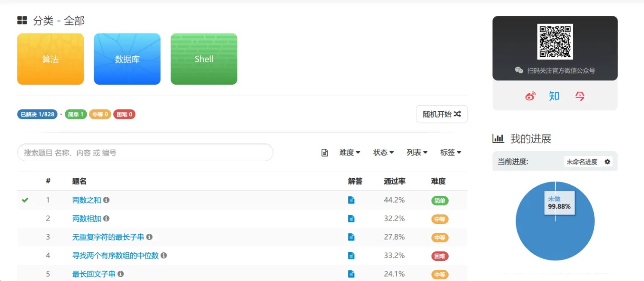644x281 pixels.
Task: Open solution document for 寻找两个有序数组的中位数
Action: 351,255
